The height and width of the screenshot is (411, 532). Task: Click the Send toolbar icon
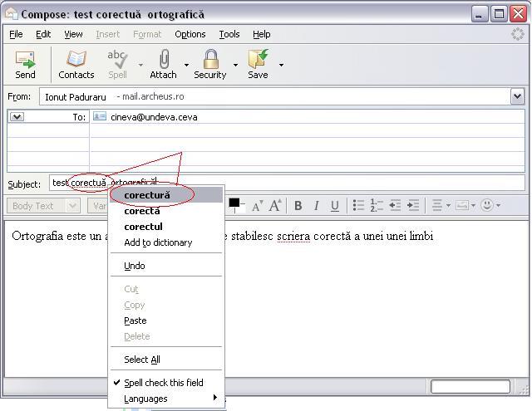pos(25,65)
